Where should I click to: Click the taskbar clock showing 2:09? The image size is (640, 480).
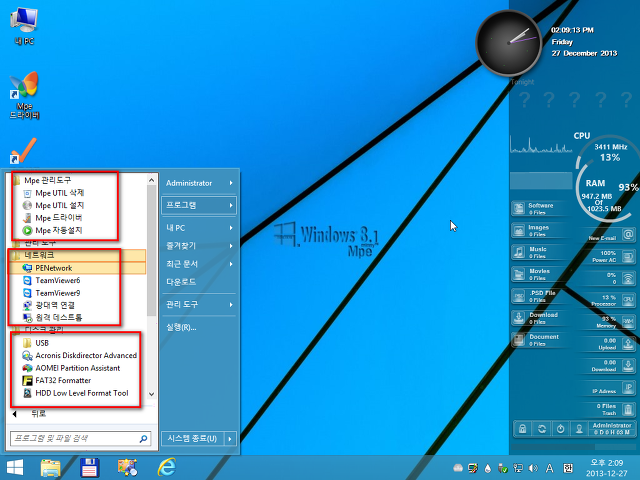607,468
